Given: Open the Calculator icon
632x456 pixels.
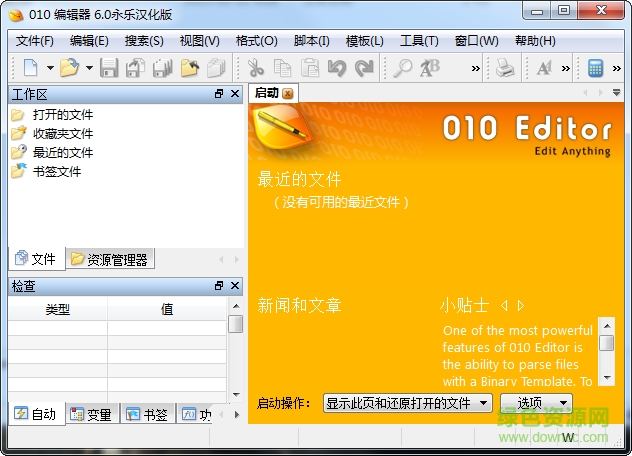Looking at the screenshot, I should 595,68.
